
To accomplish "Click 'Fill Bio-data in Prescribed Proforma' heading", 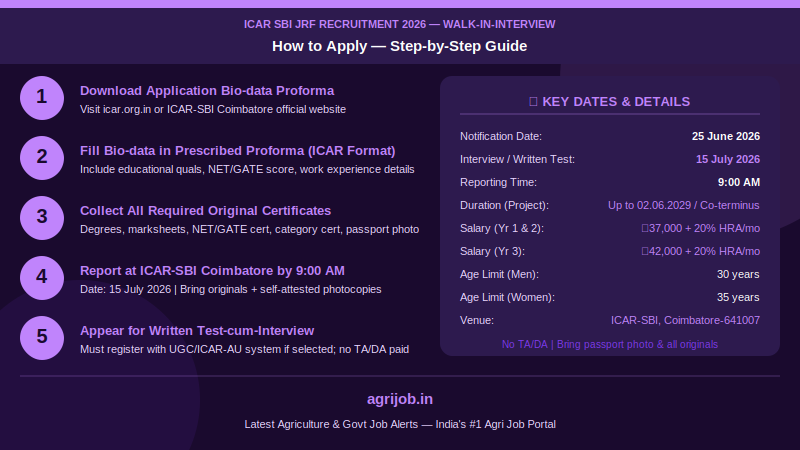I will pos(237,151).
